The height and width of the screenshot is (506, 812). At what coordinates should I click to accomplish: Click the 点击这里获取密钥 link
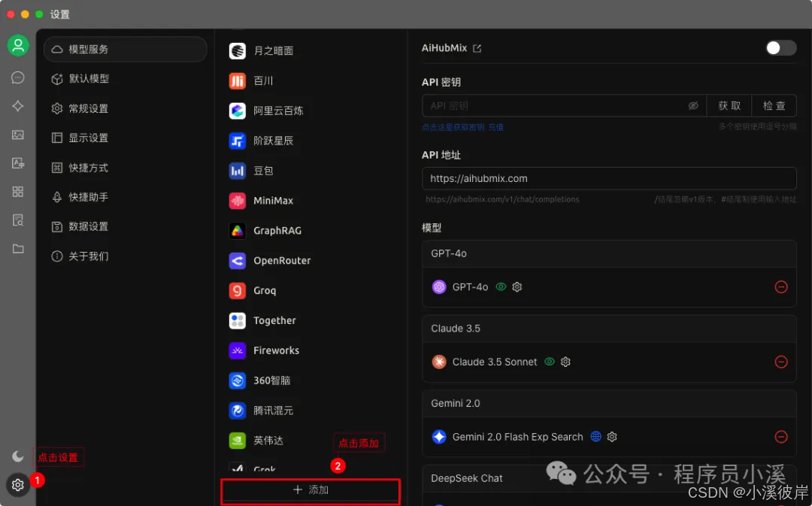[x=453, y=127]
